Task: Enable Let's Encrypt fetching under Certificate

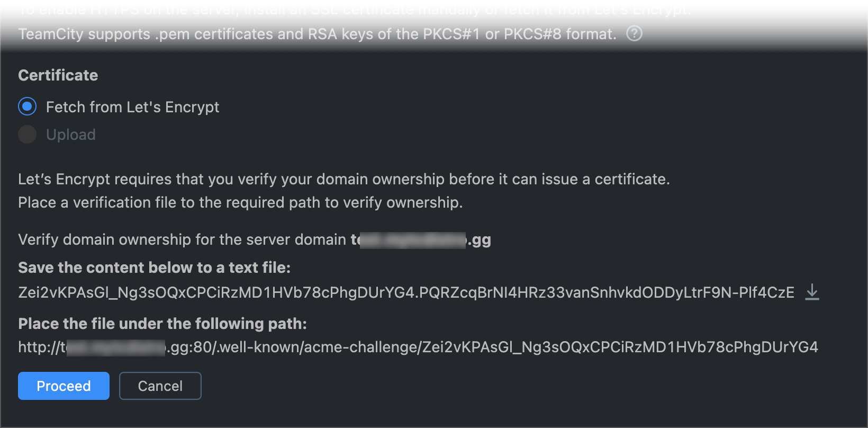Action: click(27, 106)
